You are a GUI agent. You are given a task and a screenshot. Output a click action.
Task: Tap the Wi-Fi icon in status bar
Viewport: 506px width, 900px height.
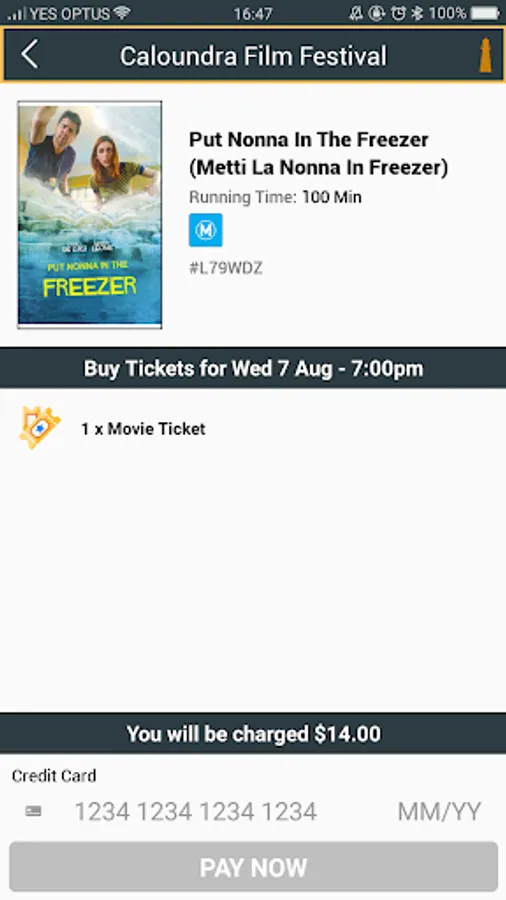pos(122,13)
